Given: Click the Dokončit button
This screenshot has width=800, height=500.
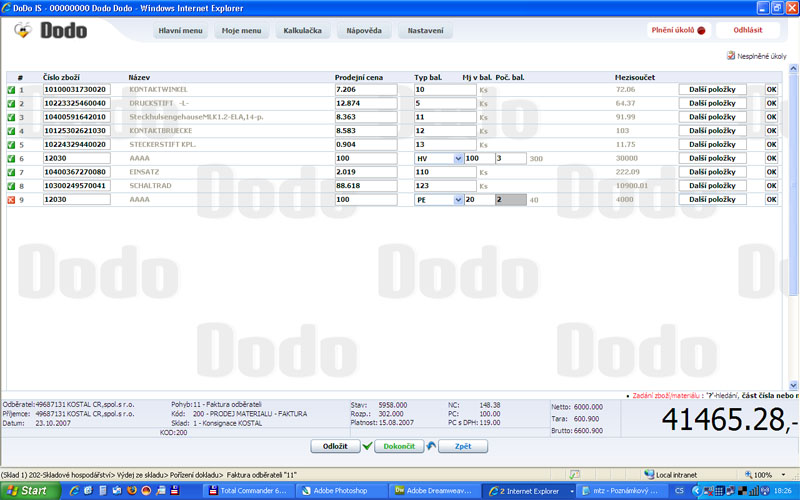Looking at the screenshot, I should 399,446.
